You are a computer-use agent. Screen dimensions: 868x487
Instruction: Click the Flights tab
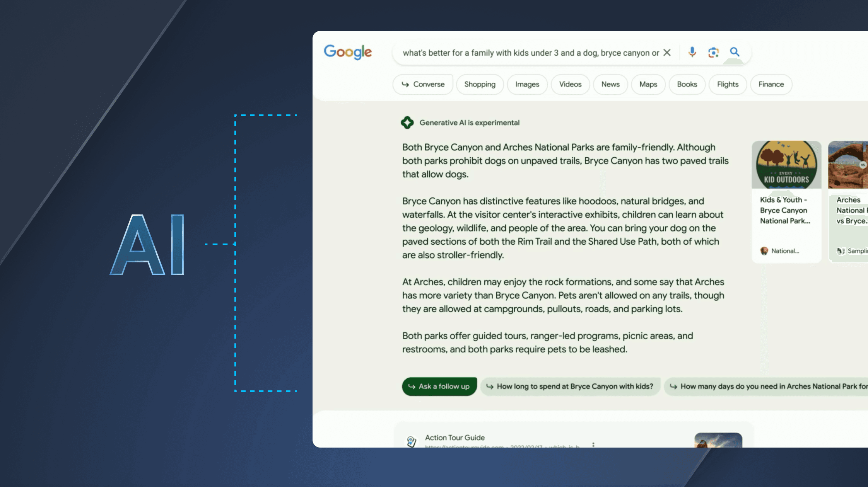728,84
